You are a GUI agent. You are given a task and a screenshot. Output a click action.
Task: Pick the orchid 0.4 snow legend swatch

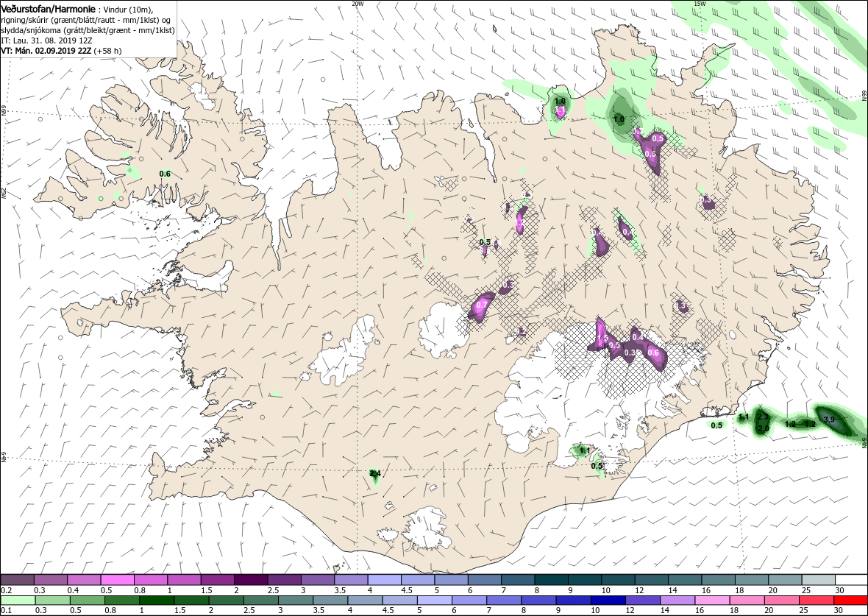point(84,579)
